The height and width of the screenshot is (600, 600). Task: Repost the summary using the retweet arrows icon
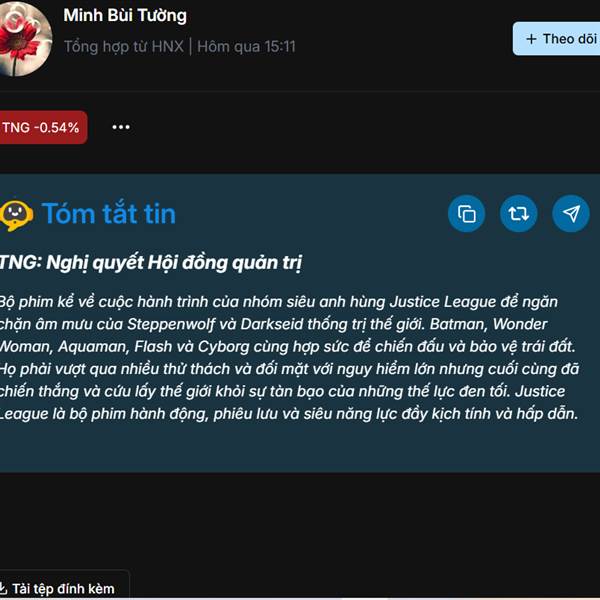pyautogui.click(x=518, y=214)
